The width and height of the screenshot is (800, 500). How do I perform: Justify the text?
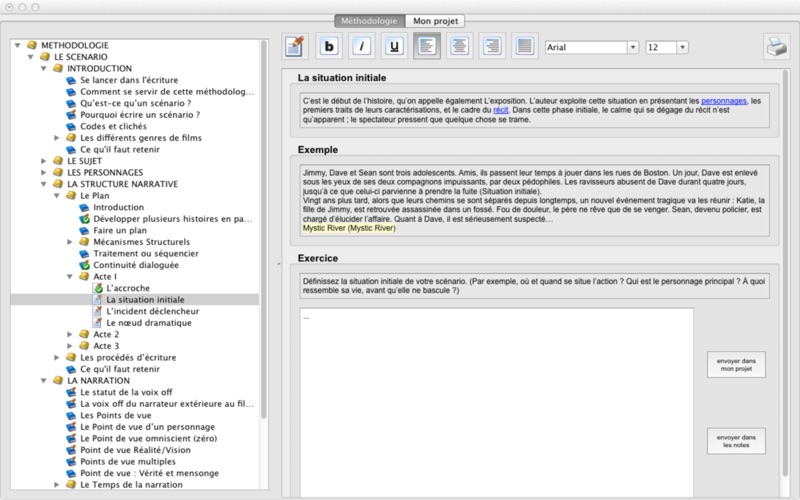coord(524,46)
